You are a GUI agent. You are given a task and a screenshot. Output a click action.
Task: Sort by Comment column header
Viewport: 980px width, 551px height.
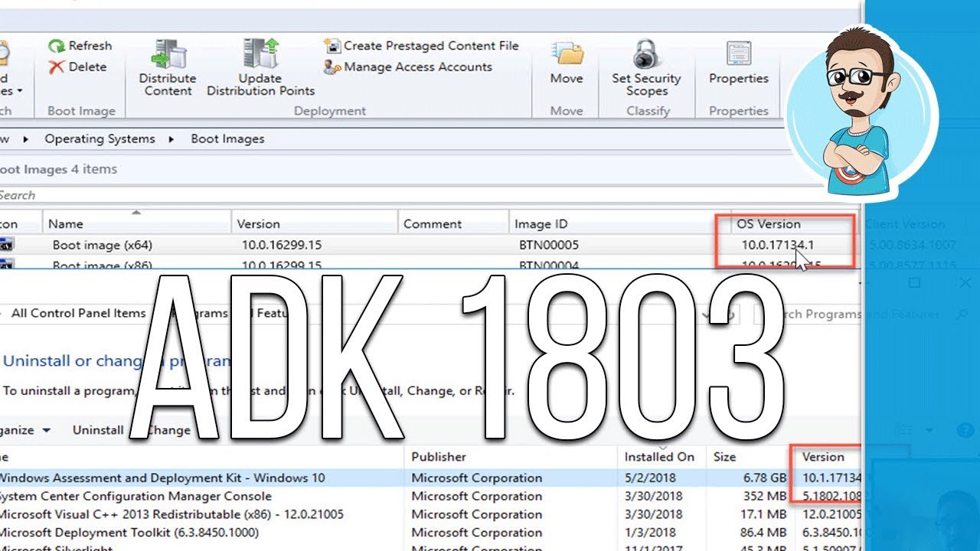click(x=453, y=223)
